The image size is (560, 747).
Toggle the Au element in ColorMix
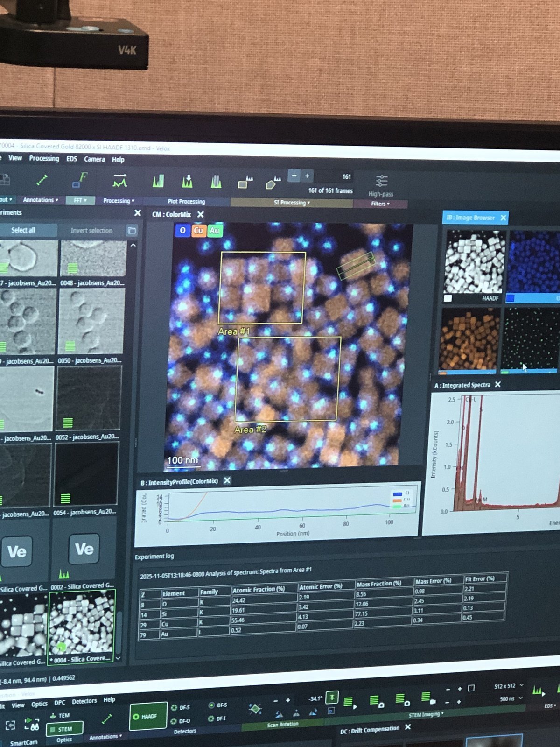(214, 231)
